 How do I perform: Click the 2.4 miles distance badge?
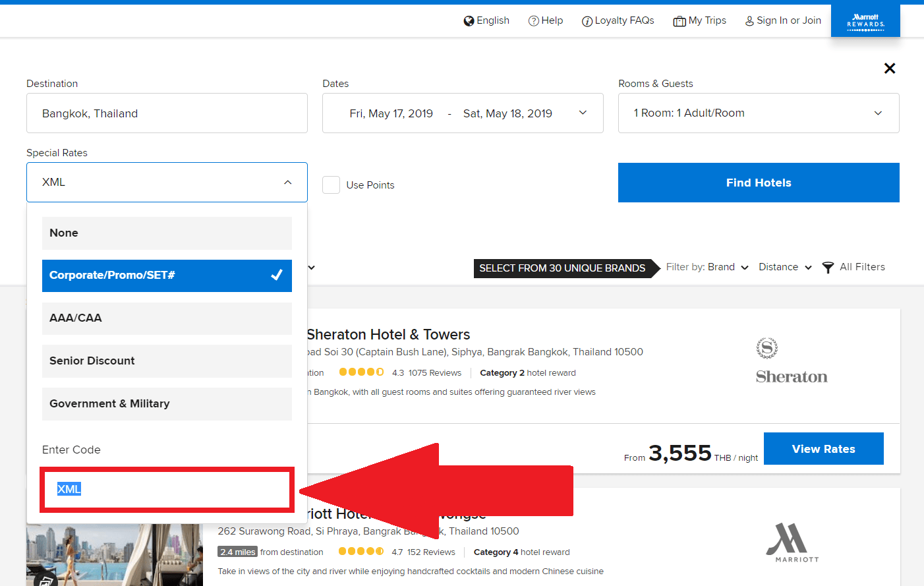(237, 552)
